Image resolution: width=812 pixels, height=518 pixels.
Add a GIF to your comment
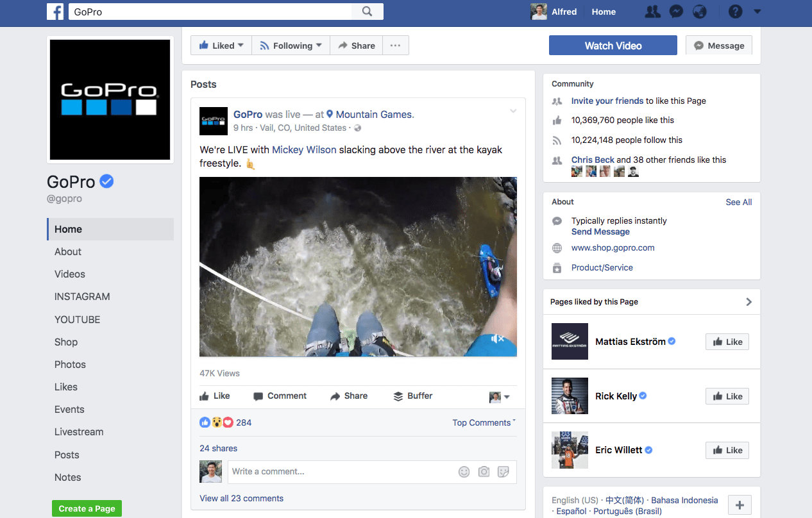(x=503, y=471)
